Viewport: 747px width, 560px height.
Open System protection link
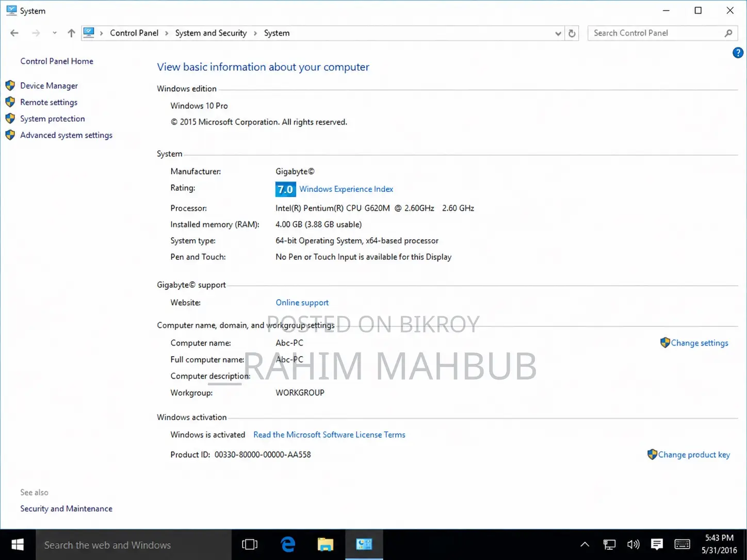click(x=52, y=119)
